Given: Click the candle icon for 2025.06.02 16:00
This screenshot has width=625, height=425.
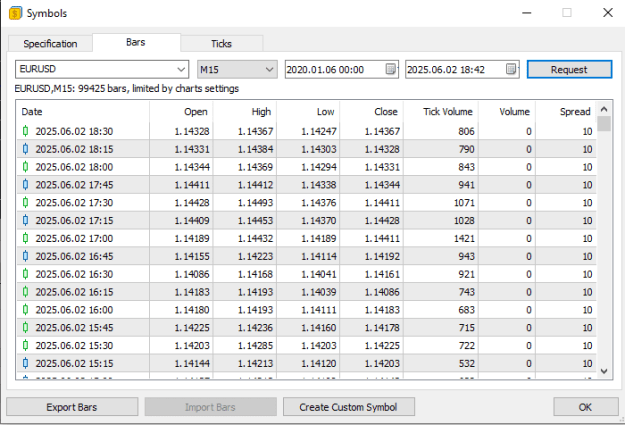Looking at the screenshot, I should (26, 309).
